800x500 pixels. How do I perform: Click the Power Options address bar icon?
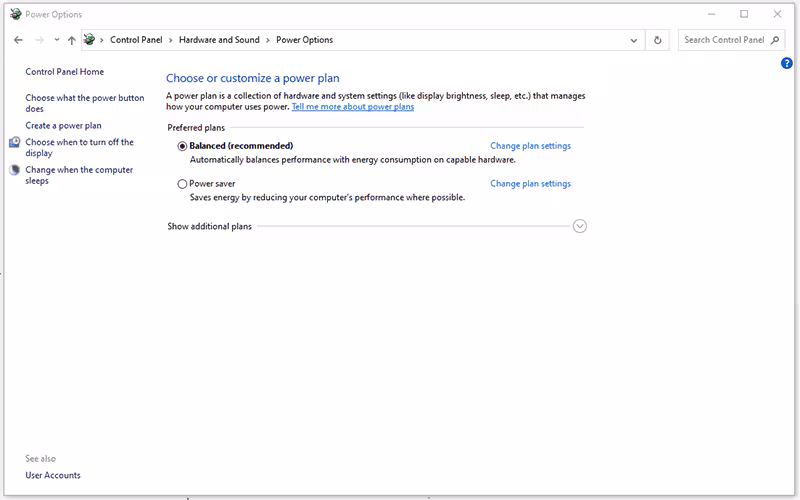coord(89,39)
